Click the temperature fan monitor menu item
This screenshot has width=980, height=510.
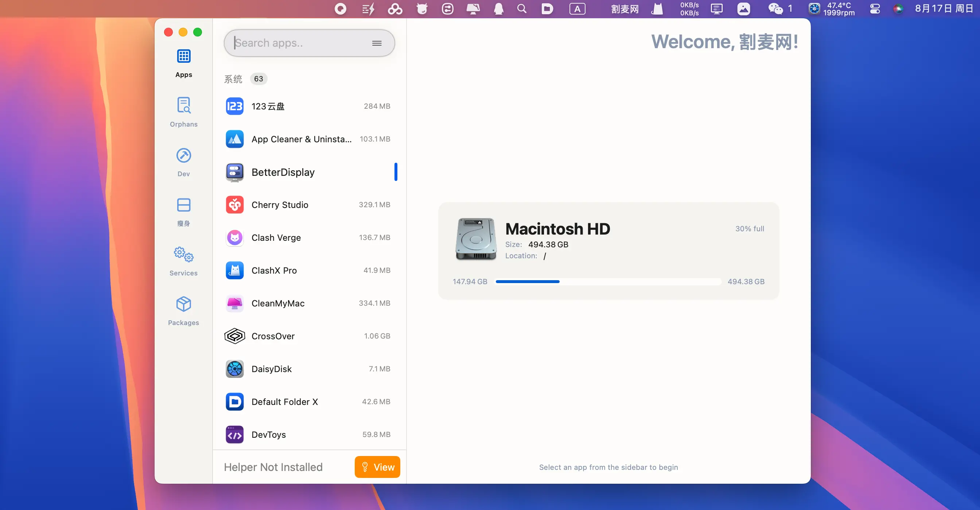[x=832, y=8]
